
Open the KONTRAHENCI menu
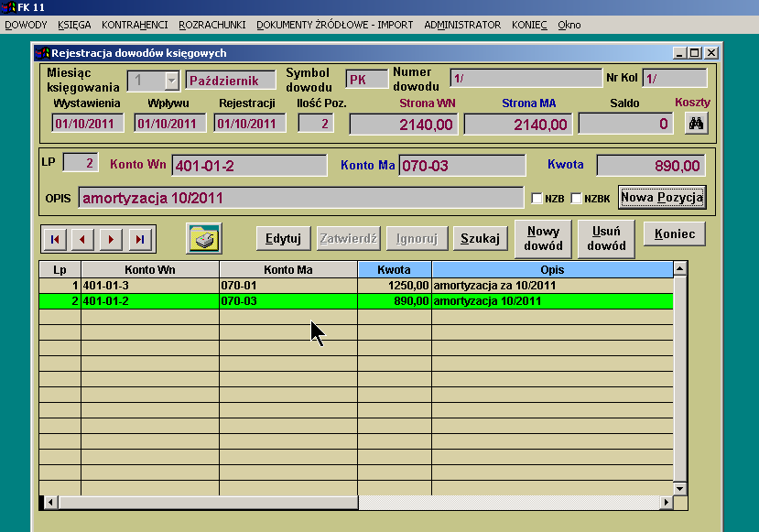point(135,25)
